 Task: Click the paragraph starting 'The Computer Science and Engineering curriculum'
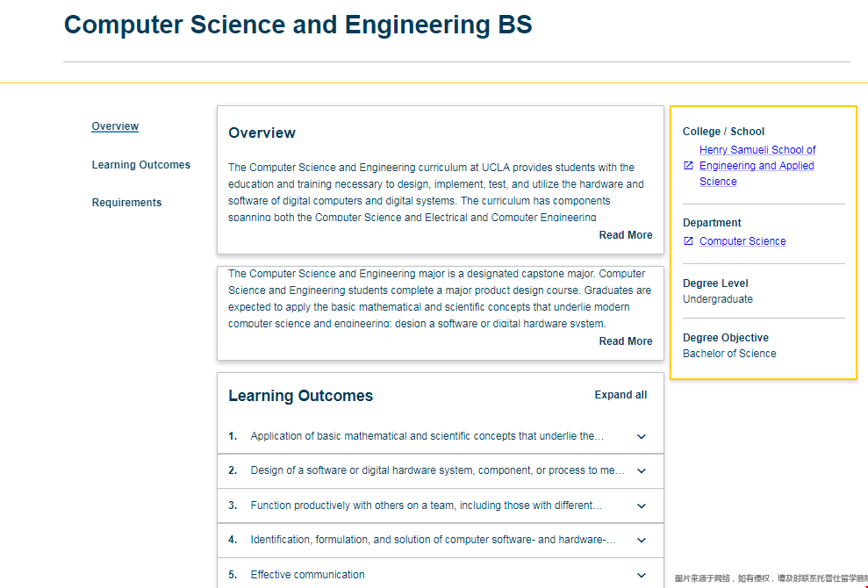pos(436,192)
